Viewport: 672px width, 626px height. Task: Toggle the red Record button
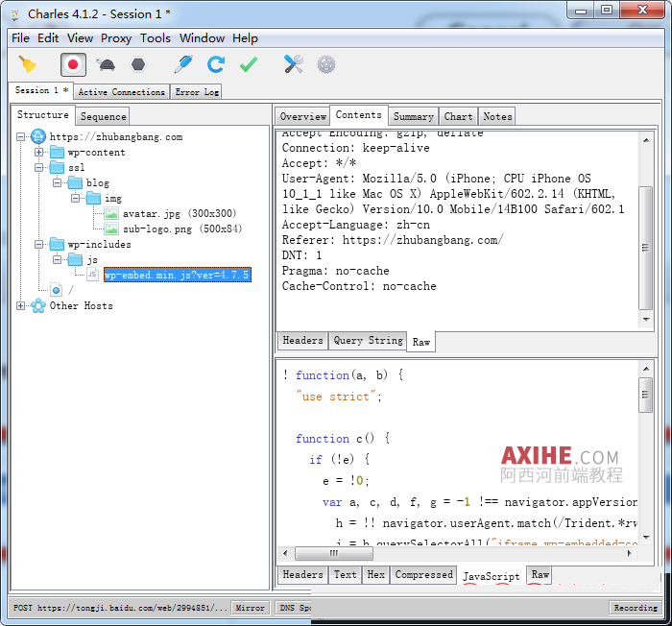point(73,64)
